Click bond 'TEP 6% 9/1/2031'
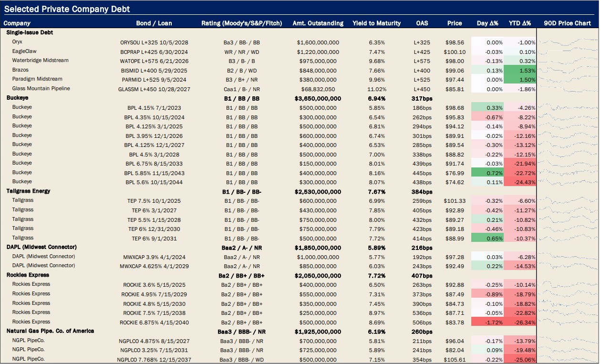The width and height of the screenshot is (601, 364). [154, 239]
